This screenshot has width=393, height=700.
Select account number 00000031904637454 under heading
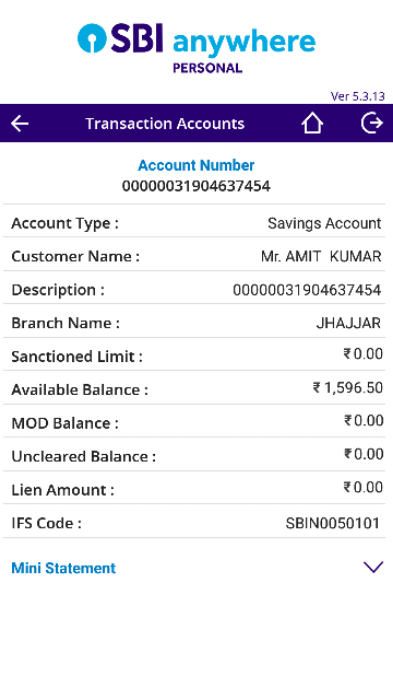tap(196, 186)
